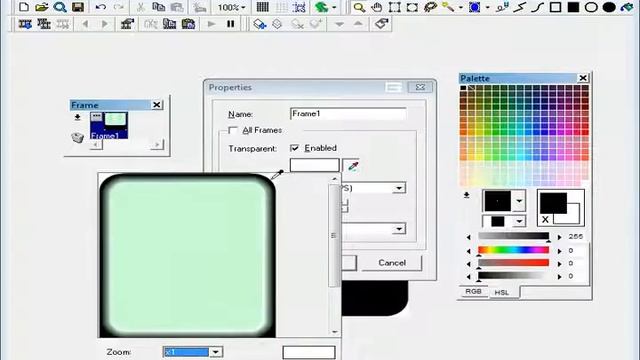The height and width of the screenshot is (360, 640).
Task: Select the Magic Wand tool
Action: pyautogui.click(x=448, y=7)
